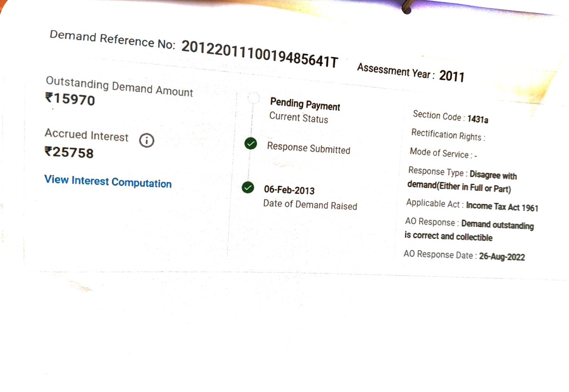Image resolution: width=569 pixels, height=392 pixels.
Task: Click the green check beside Response Submitted
Action: 251,144
